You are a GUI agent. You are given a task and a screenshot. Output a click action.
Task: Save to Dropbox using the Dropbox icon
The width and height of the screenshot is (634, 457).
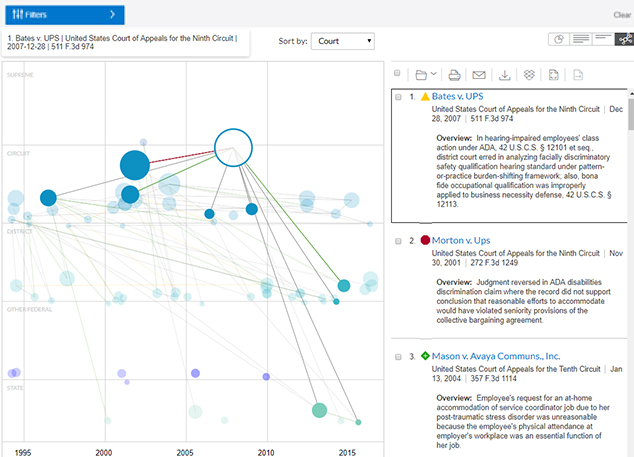click(x=529, y=74)
